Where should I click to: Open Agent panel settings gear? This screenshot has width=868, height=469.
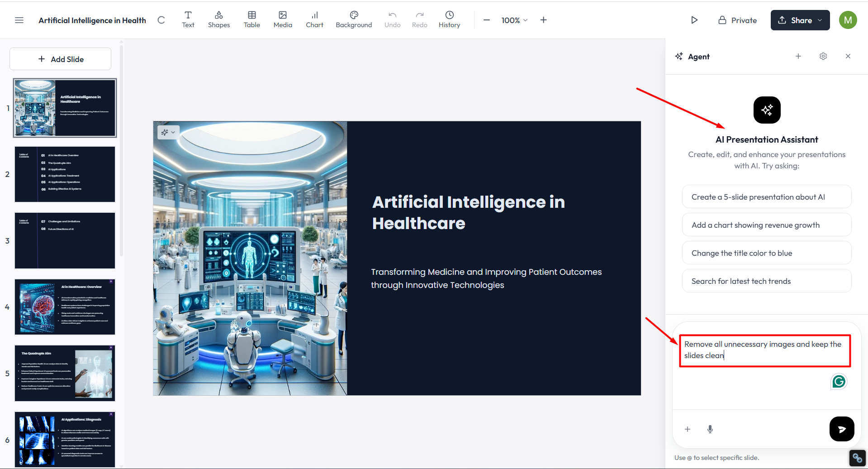(823, 57)
